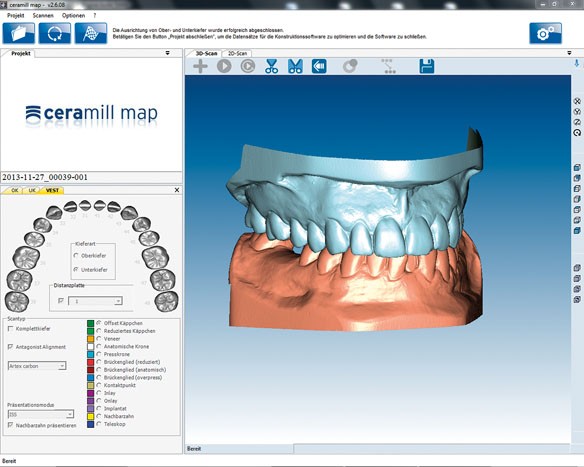
Task: Click the yellow Nachbarzahn color swatch
Action: tap(91, 416)
